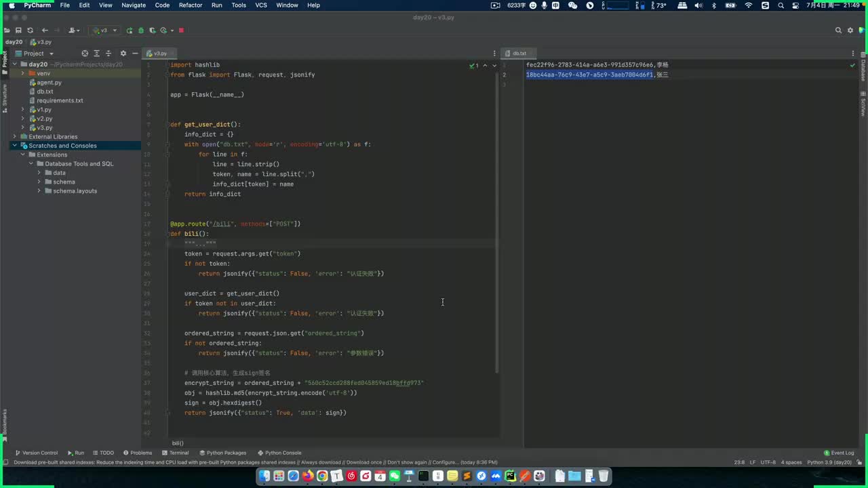Open the File menu

point(65,5)
